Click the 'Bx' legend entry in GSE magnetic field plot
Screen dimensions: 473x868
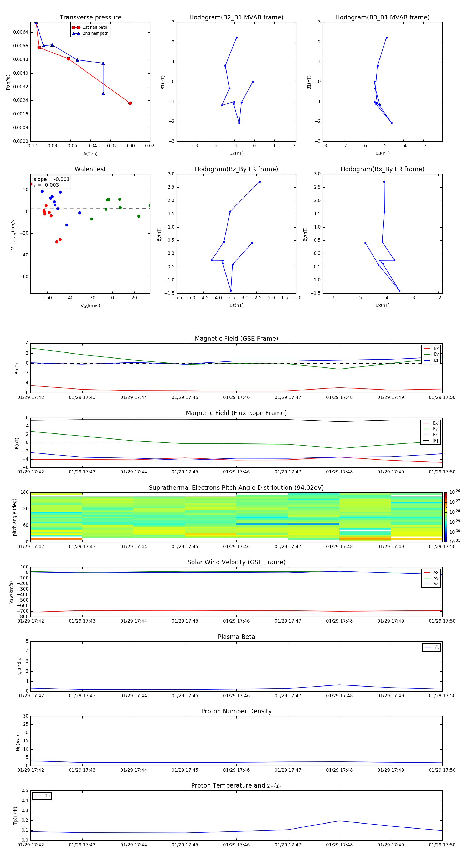pyautogui.click(x=431, y=349)
